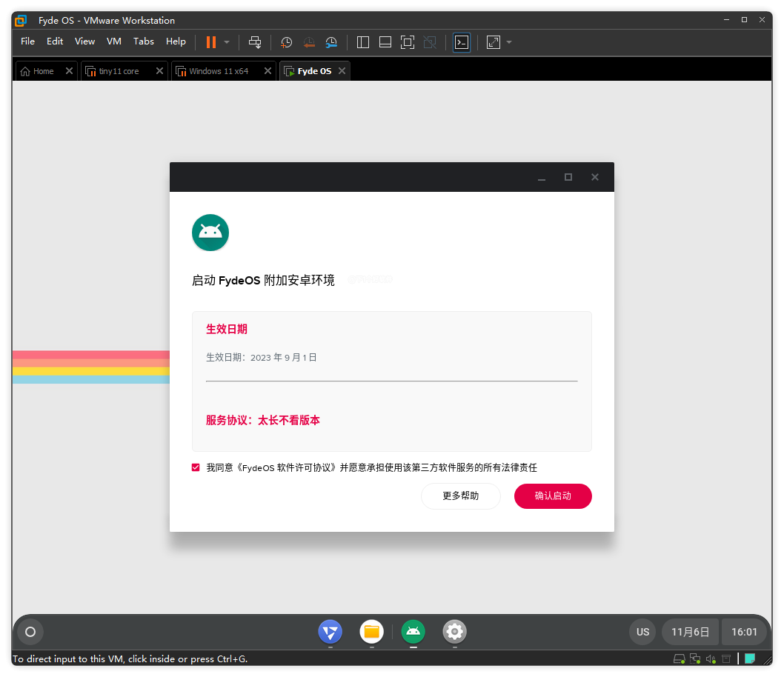
Task: Expand the power options dropdown arrow
Action: [227, 42]
